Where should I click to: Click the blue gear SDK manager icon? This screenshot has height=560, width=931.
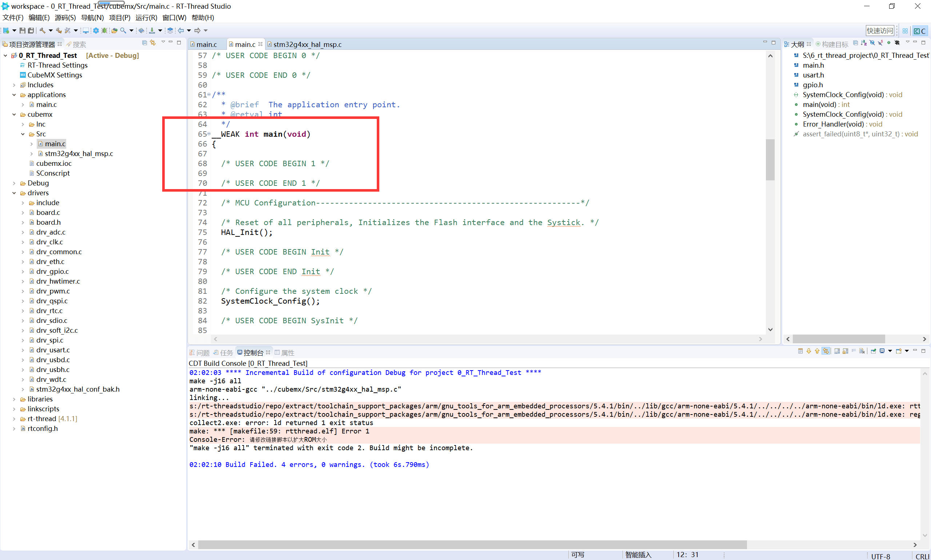click(x=96, y=31)
